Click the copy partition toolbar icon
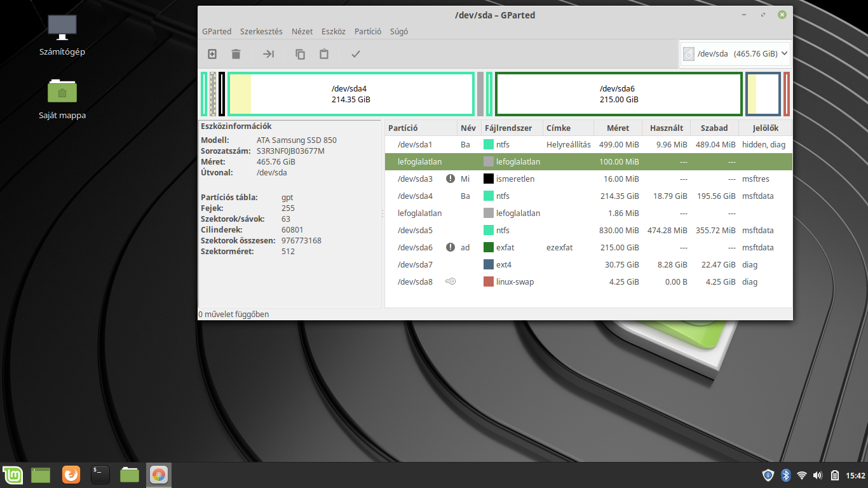 click(x=300, y=54)
